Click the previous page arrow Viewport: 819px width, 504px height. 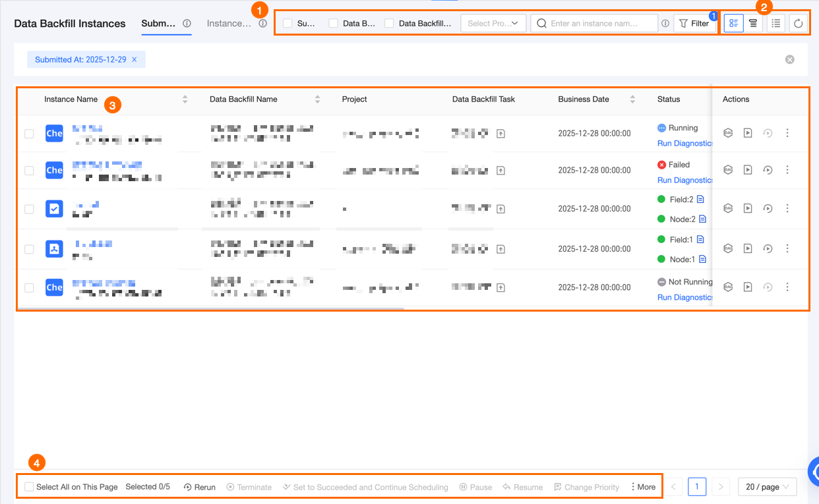click(x=673, y=487)
